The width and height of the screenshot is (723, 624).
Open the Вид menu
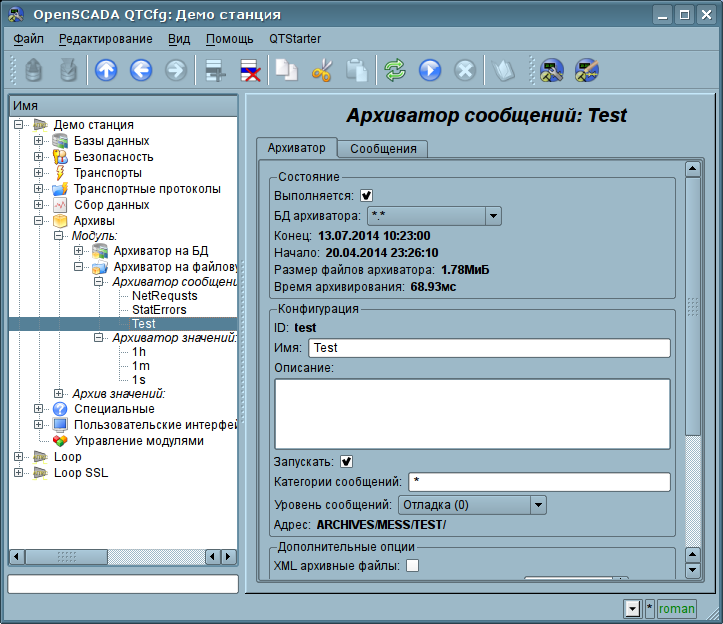coord(179,39)
